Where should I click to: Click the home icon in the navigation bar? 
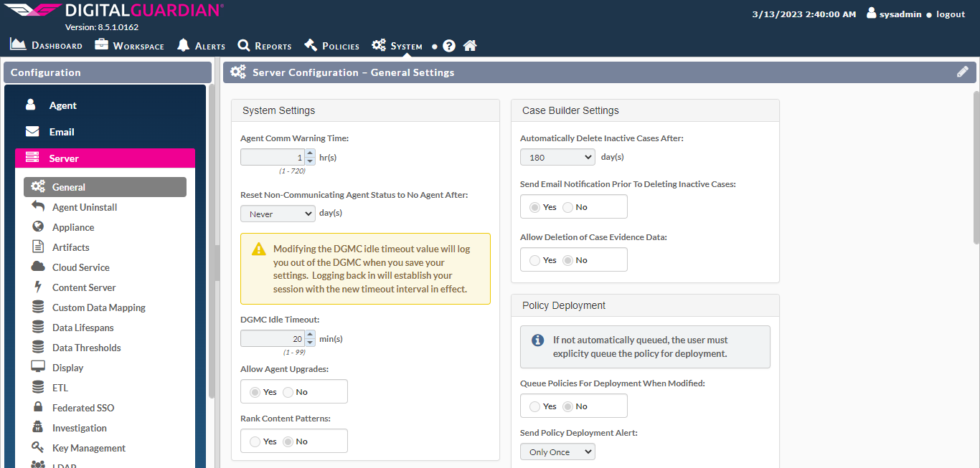coord(470,45)
